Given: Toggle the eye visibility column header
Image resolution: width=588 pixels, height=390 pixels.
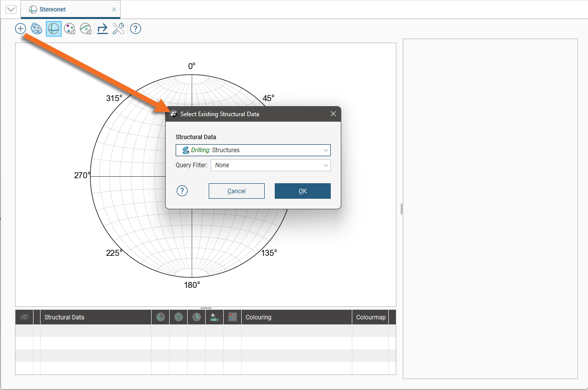Looking at the screenshot, I should point(24,317).
